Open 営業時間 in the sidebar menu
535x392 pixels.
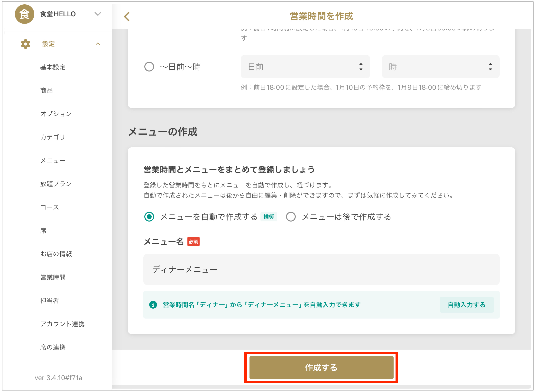[x=53, y=277]
